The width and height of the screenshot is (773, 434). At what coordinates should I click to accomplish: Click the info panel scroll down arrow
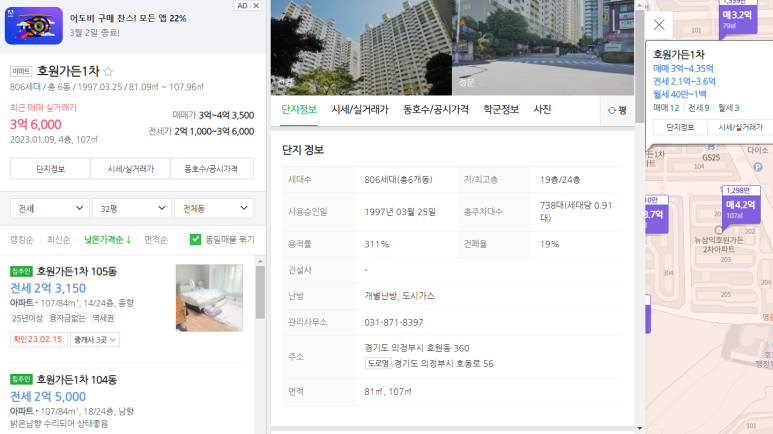[639, 429]
